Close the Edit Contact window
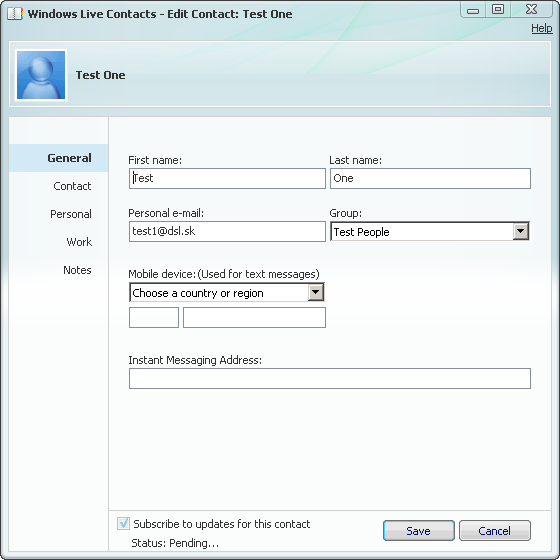This screenshot has width=560, height=560. (x=531, y=10)
